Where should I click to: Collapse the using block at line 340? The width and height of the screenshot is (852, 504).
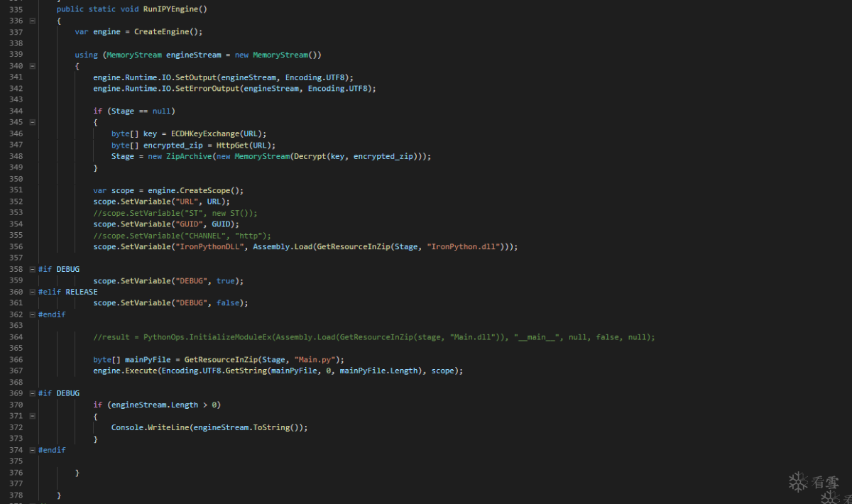(x=32, y=66)
